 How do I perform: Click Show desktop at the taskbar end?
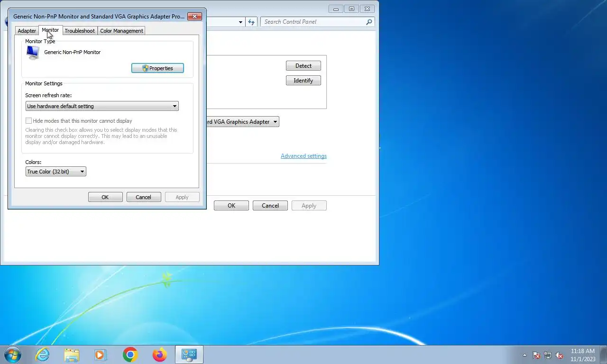point(603,355)
